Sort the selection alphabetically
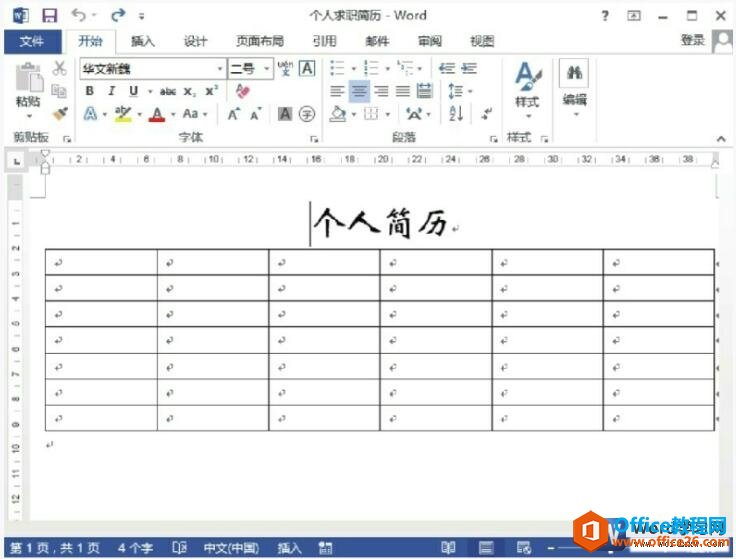Image resolution: width=736 pixels, height=559 pixels. click(456, 114)
